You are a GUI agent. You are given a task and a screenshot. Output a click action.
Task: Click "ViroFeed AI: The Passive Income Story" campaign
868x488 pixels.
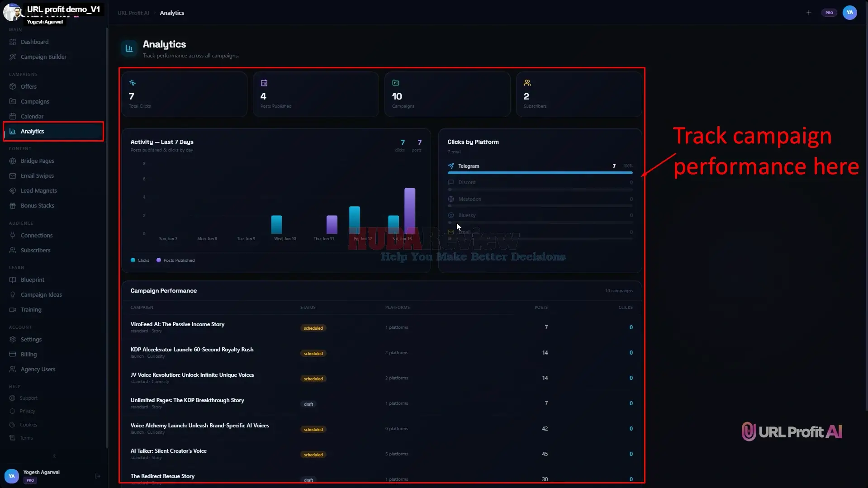coord(177,324)
